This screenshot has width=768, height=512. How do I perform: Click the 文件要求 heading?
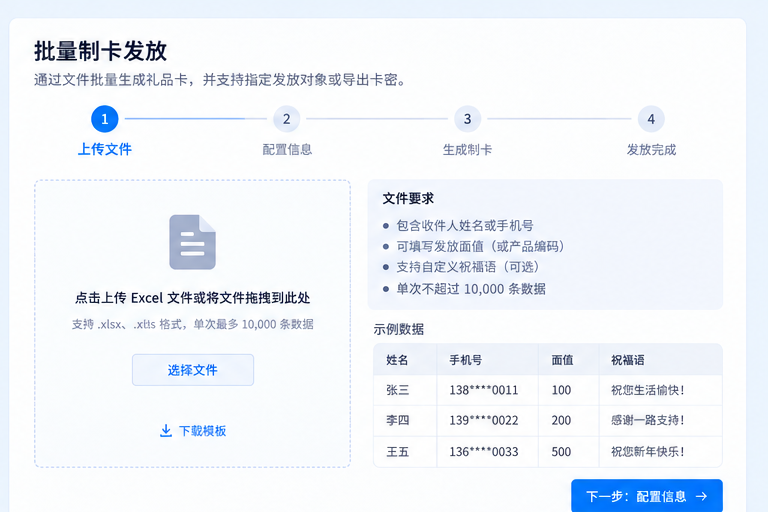[x=408, y=198]
